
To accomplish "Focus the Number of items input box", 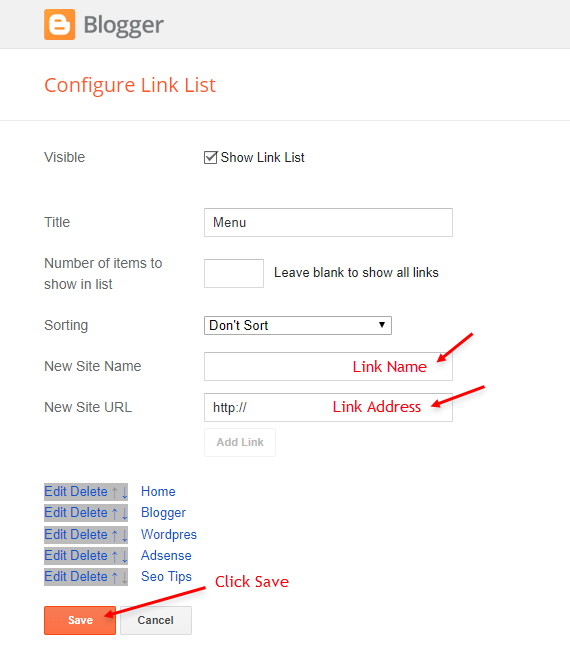I will tap(234, 273).
